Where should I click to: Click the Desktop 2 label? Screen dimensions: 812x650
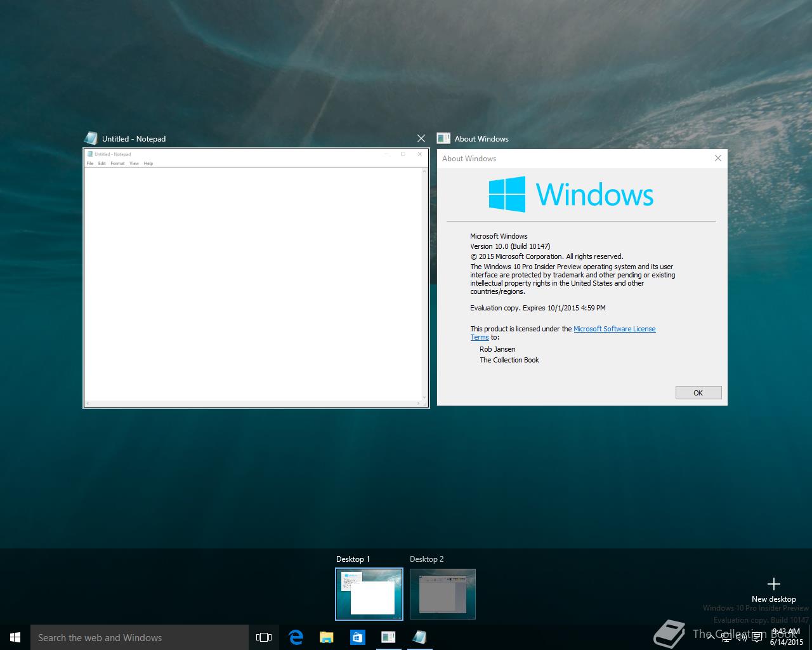pyautogui.click(x=427, y=559)
